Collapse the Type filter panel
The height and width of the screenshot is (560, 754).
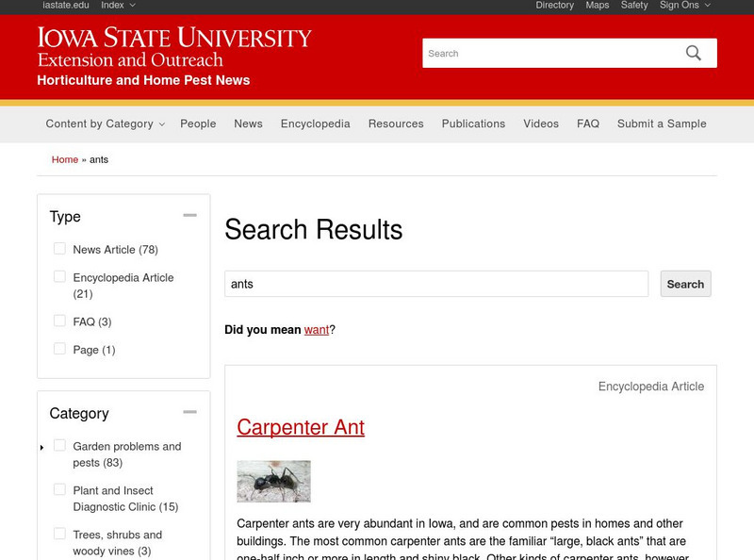click(x=192, y=213)
